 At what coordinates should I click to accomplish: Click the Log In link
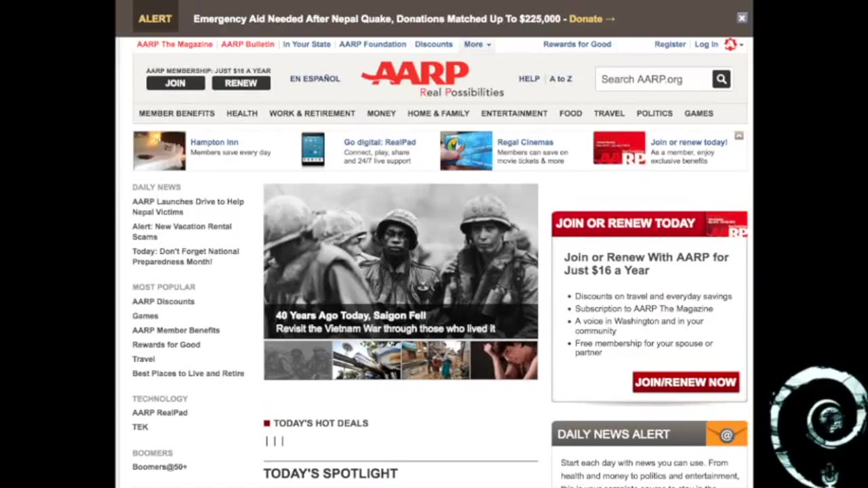[x=706, y=44]
